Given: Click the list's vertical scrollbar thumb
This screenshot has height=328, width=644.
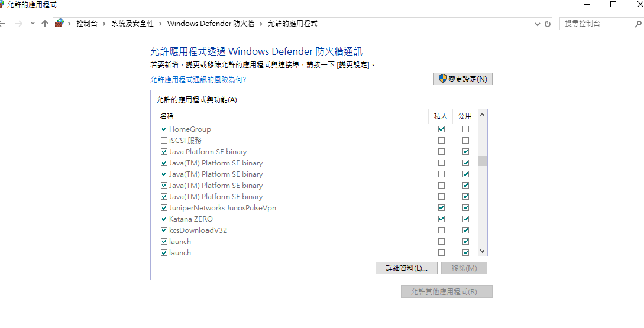Looking at the screenshot, I should pos(482,161).
